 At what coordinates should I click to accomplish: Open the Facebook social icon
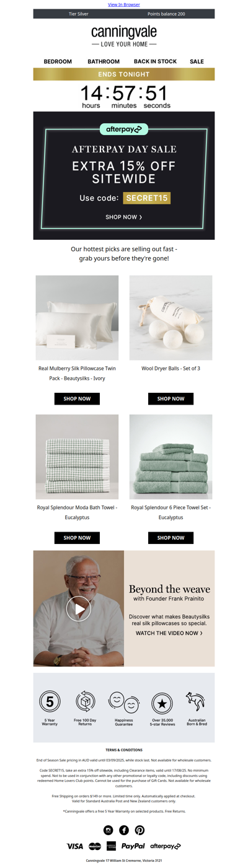coord(124,830)
